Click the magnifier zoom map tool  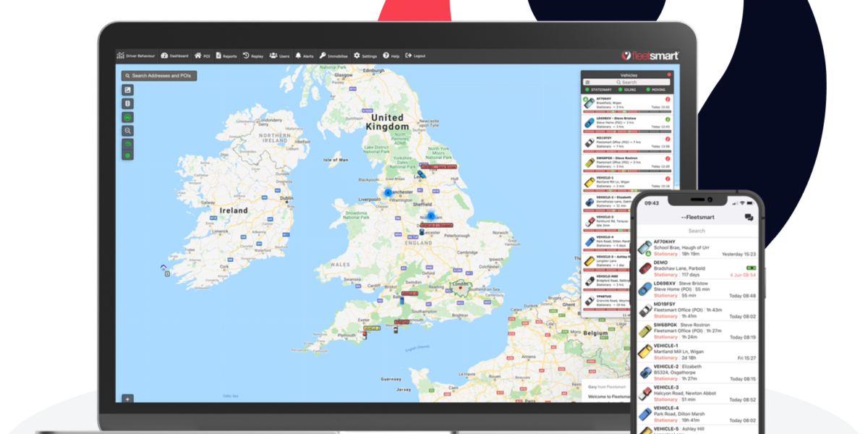127,130
